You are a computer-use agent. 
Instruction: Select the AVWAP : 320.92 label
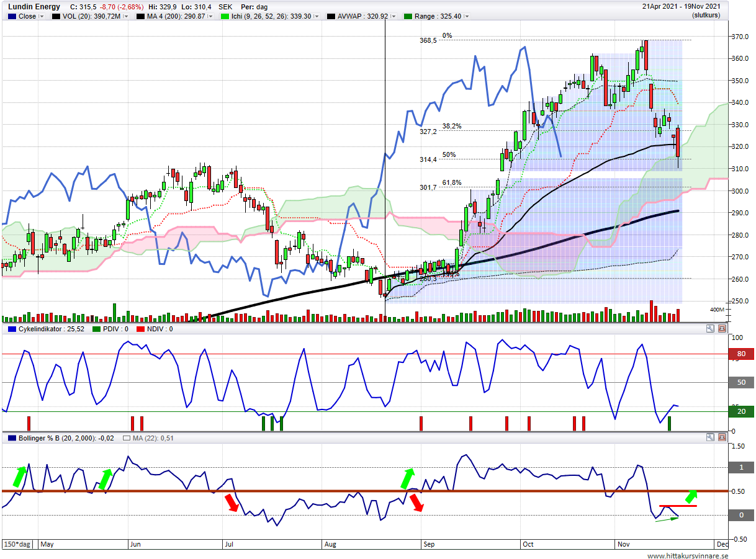tap(363, 17)
